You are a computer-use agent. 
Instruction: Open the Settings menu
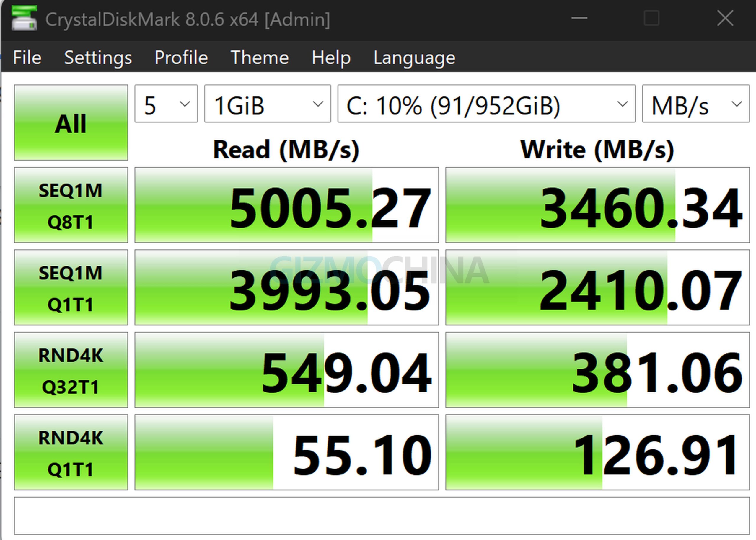pyautogui.click(x=98, y=58)
